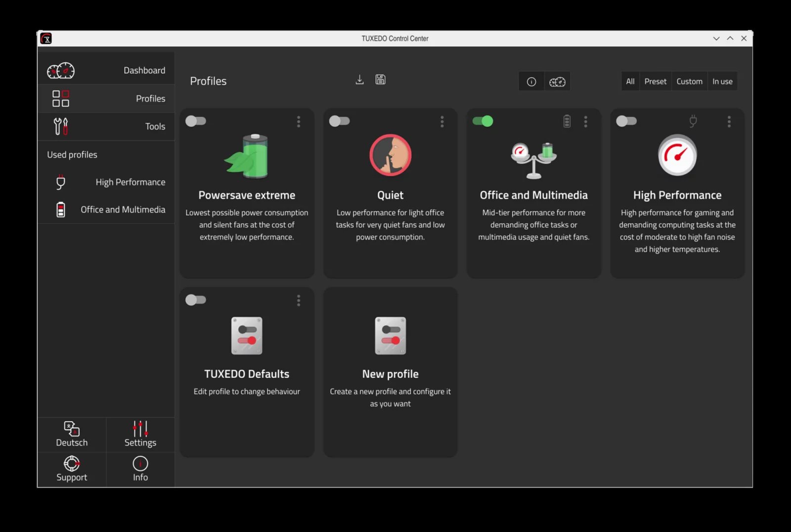This screenshot has width=791, height=532.
Task: Select Profiles label in sidebar
Action: [151, 98]
